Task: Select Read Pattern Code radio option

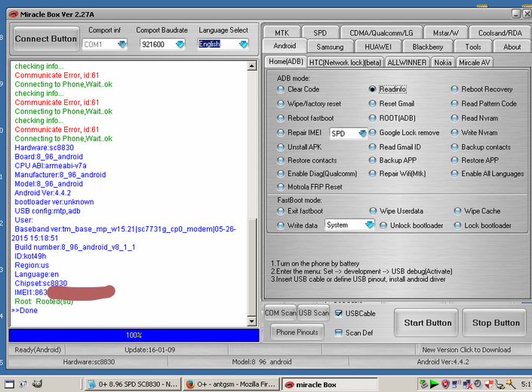Action: pyautogui.click(x=454, y=104)
